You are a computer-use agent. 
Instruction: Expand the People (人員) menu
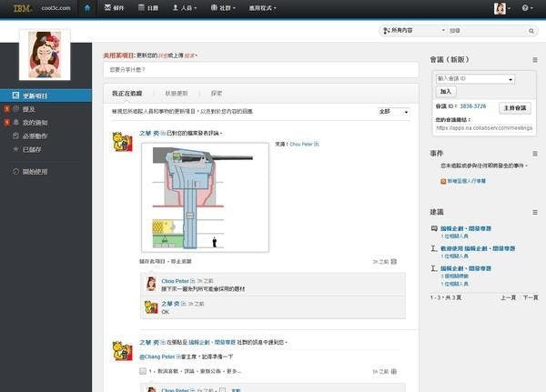(185, 7)
